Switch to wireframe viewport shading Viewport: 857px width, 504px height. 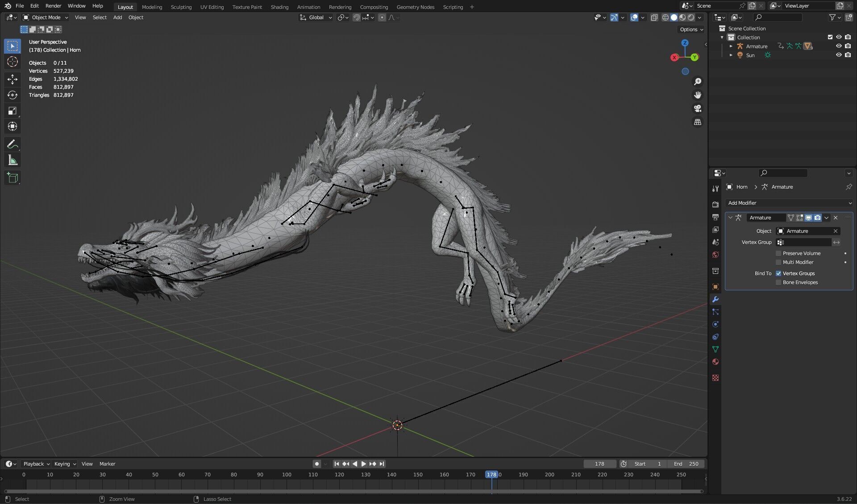click(x=665, y=17)
